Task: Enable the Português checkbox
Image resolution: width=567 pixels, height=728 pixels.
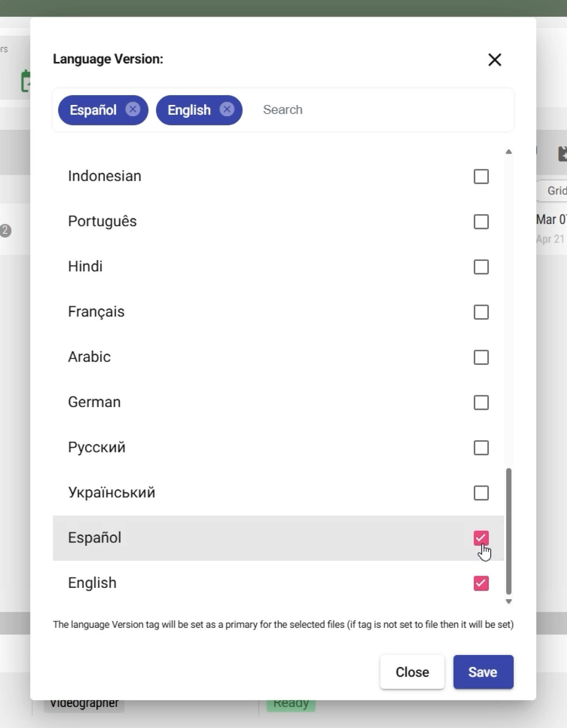Action: click(481, 222)
